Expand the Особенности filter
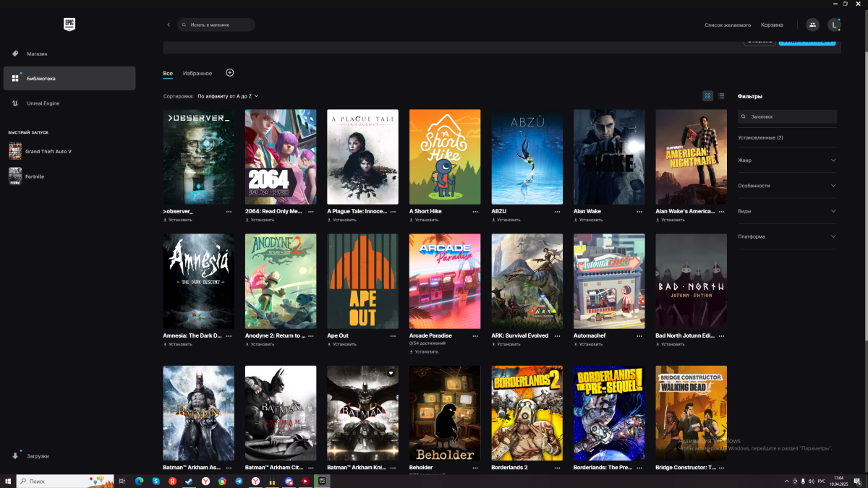Image resolution: width=868 pixels, height=488 pixels. tap(787, 186)
